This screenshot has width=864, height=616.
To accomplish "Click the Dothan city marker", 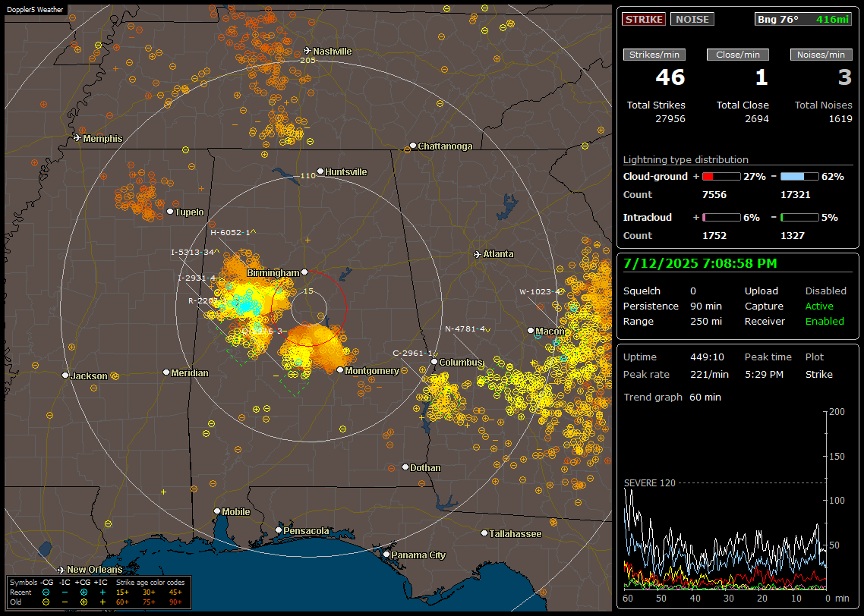I will click(x=405, y=467).
